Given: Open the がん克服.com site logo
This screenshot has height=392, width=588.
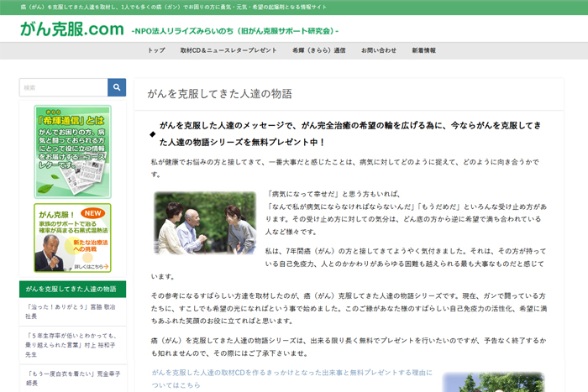Looking at the screenshot, I should [x=72, y=29].
